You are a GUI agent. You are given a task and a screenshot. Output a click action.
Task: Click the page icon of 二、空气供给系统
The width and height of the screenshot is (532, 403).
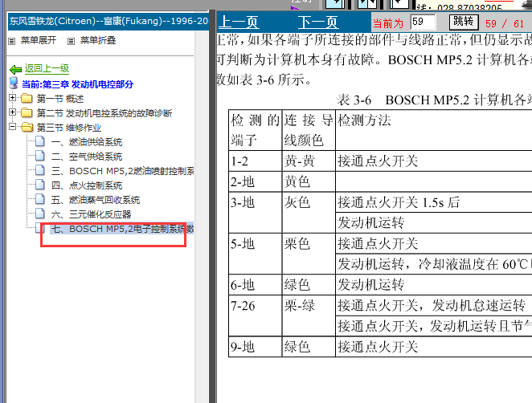click(40, 156)
